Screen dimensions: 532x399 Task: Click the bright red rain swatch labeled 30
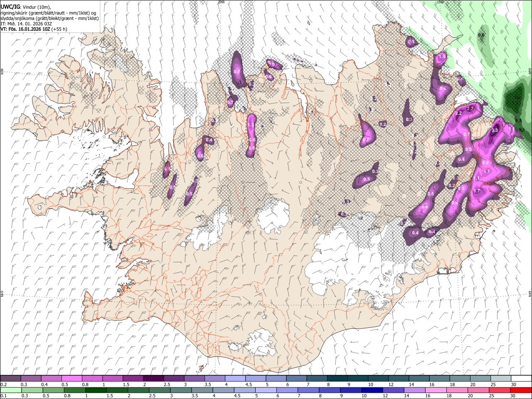point(521,390)
